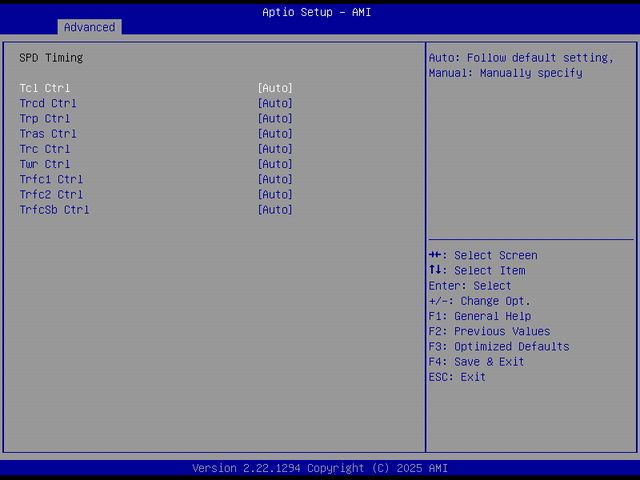Click the '+/-: Change Opt.' hint

click(x=480, y=301)
